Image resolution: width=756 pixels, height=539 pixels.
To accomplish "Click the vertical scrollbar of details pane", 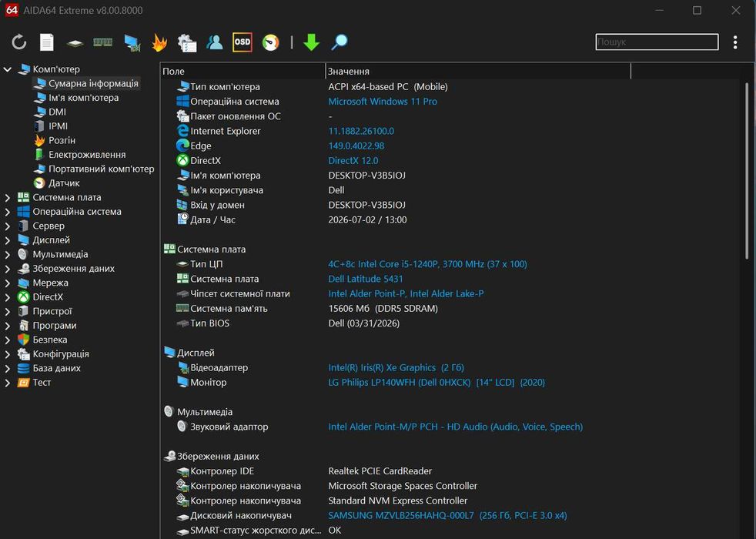I will click(746, 171).
